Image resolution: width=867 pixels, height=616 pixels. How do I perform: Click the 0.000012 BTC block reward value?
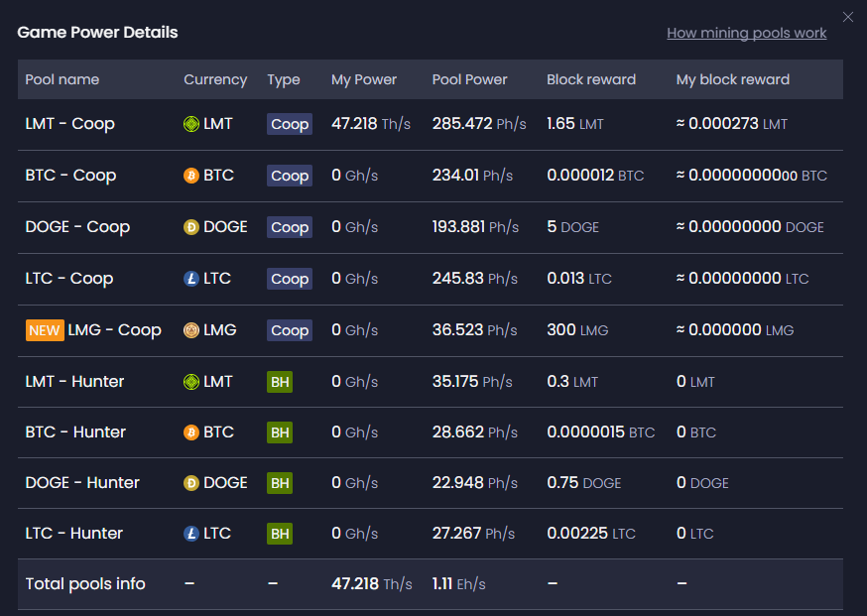click(595, 176)
